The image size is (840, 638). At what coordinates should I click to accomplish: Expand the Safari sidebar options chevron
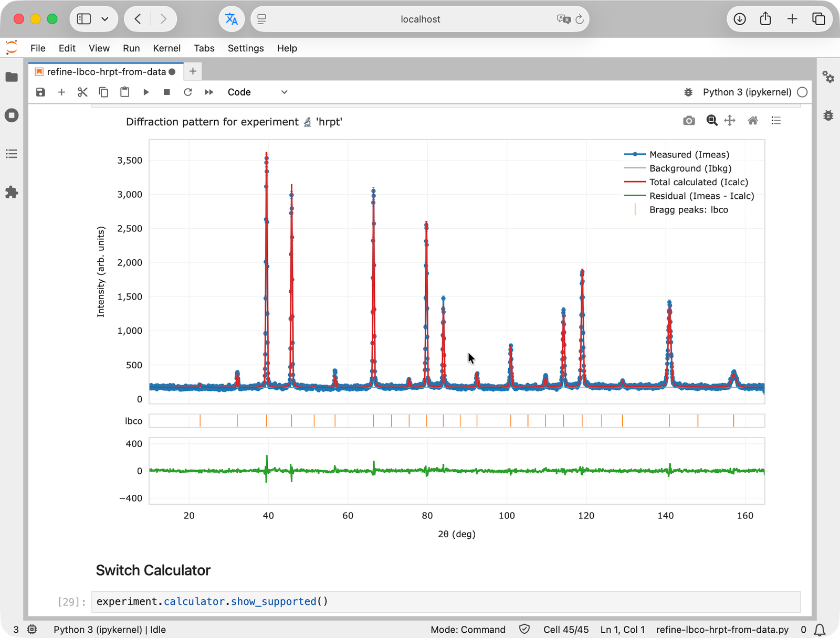105,19
